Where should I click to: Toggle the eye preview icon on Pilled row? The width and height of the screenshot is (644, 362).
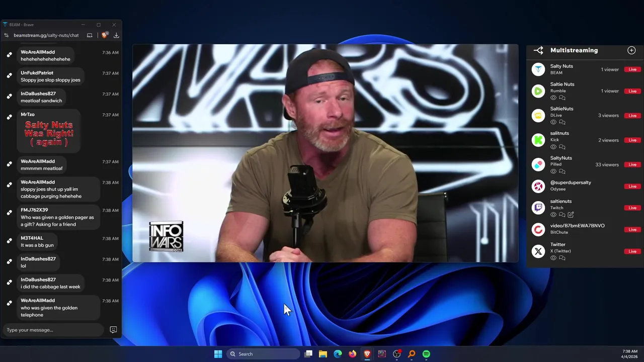pos(553,171)
